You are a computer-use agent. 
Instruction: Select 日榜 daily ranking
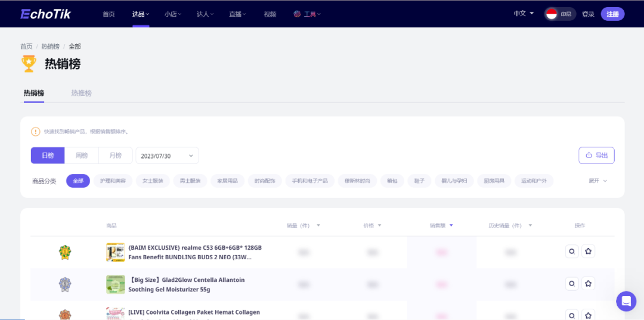point(48,156)
